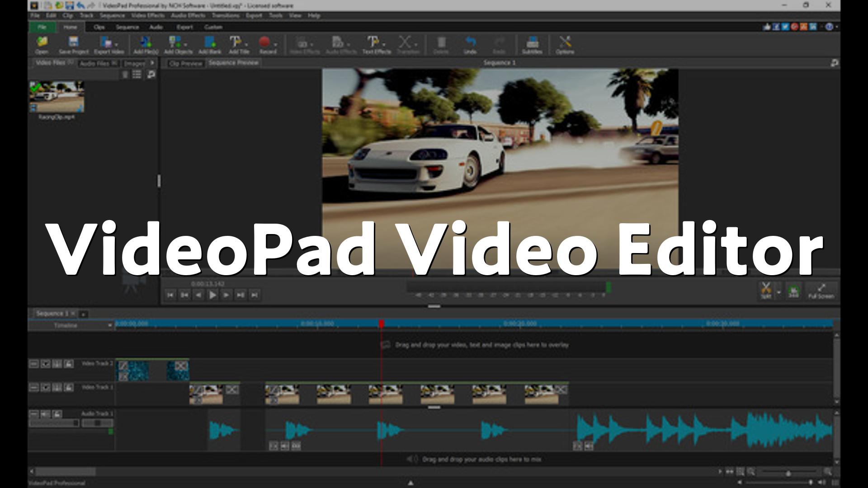868x488 pixels.
Task: Add a new sequence tab
Action: click(x=83, y=314)
